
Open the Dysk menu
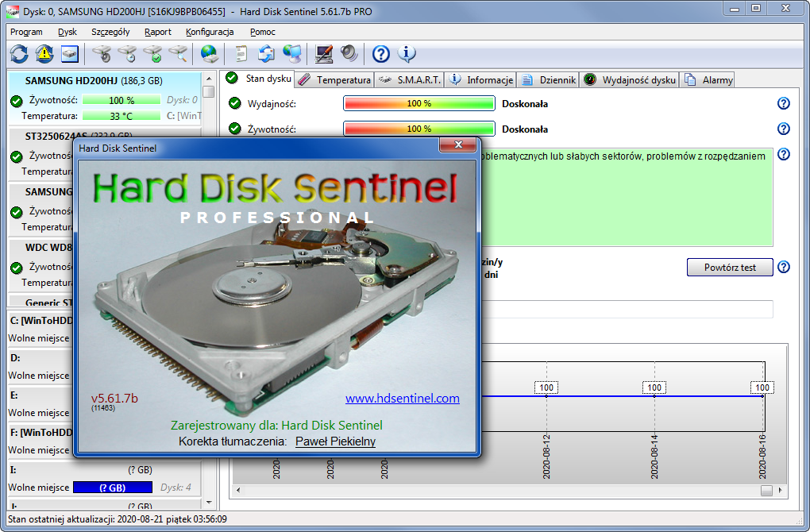click(x=67, y=32)
